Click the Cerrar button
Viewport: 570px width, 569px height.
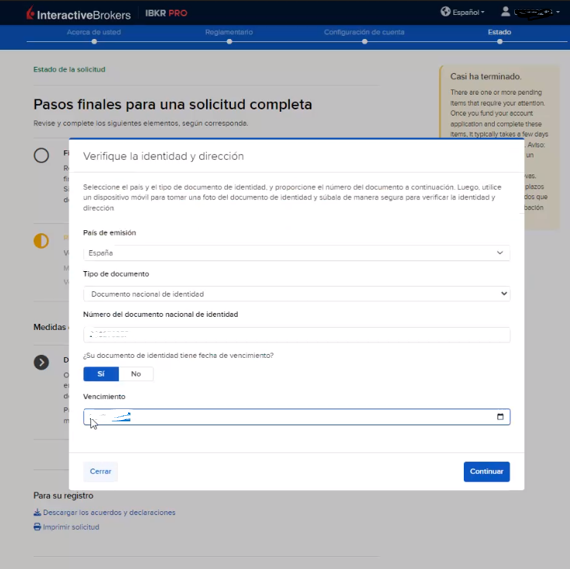pyautogui.click(x=100, y=472)
